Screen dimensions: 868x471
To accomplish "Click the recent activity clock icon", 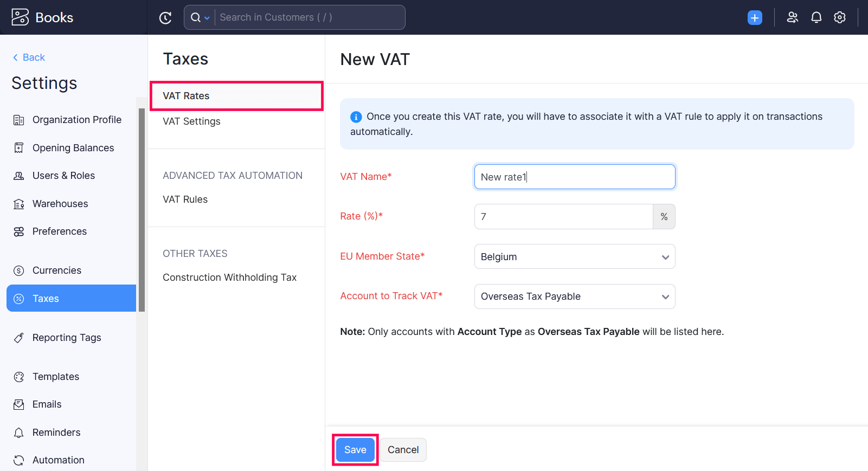I will (165, 18).
